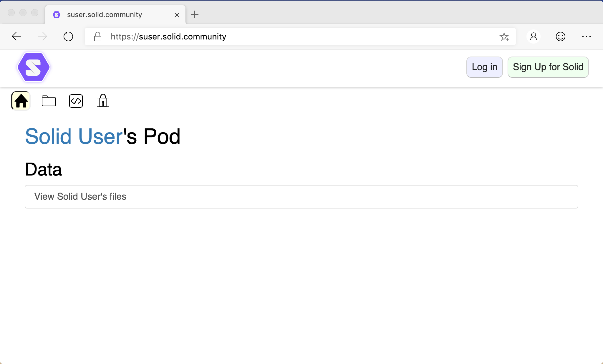This screenshot has height=364, width=603.
Task: Click the Log in button
Action: (x=484, y=67)
